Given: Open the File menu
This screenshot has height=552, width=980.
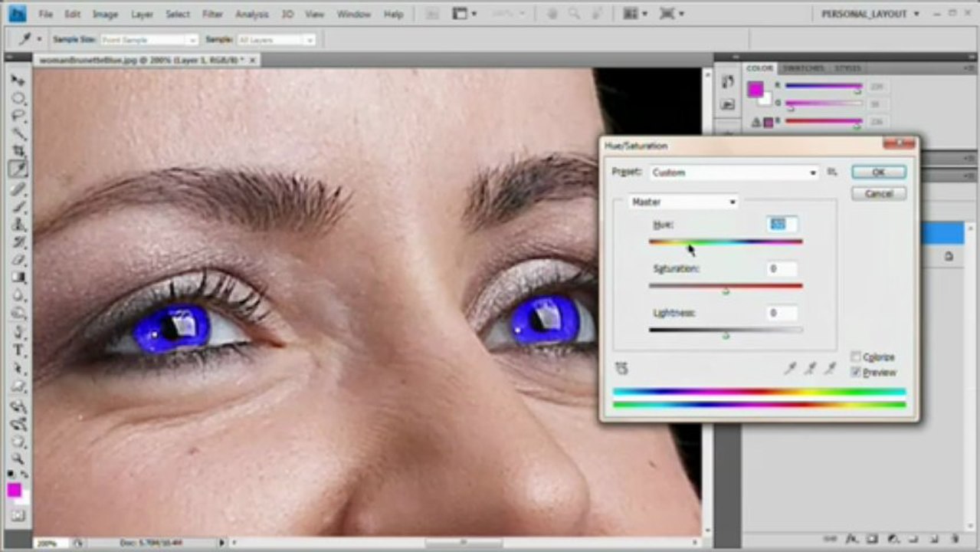Looking at the screenshot, I should point(45,15).
